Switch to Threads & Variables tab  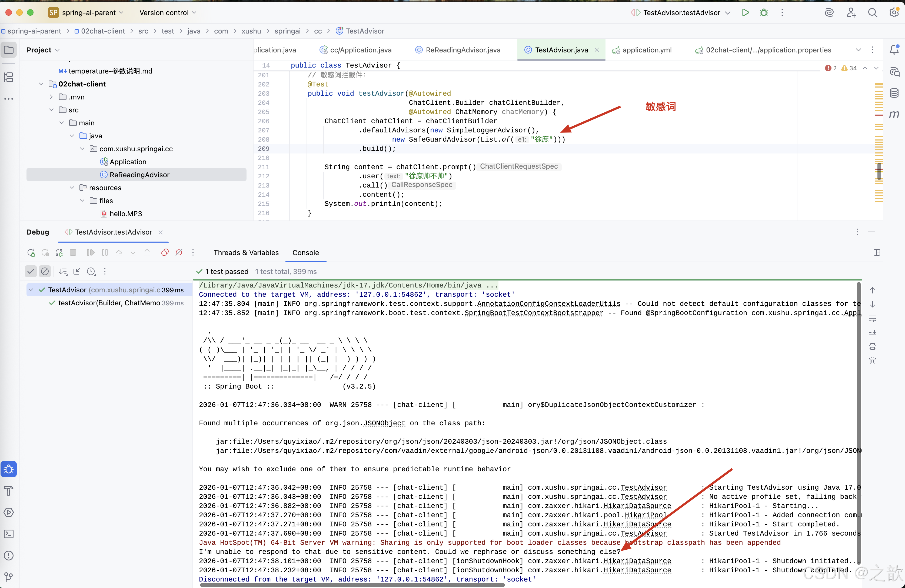[x=246, y=253]
